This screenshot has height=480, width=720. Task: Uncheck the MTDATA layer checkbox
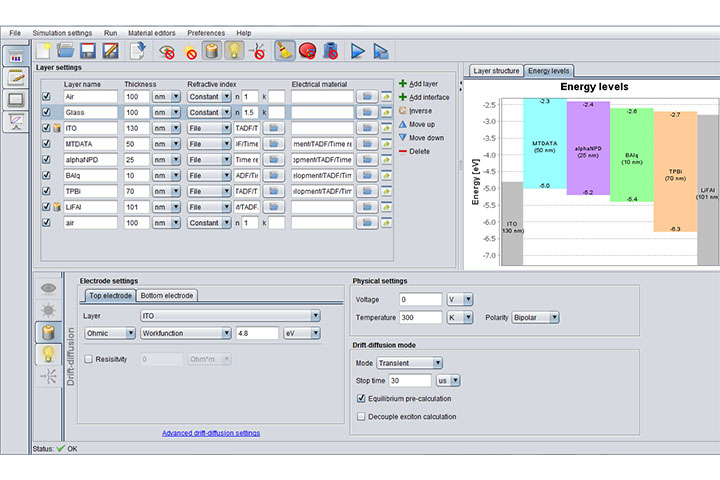46,144
